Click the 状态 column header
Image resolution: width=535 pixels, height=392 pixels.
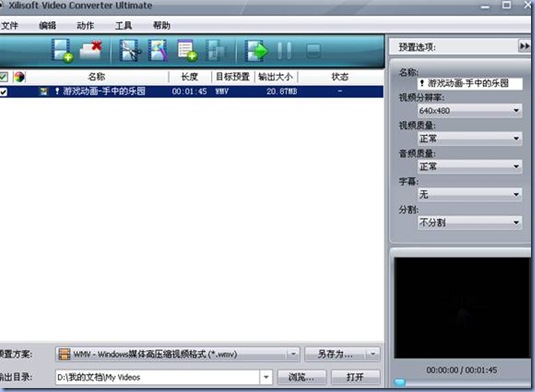pos(340,77)
